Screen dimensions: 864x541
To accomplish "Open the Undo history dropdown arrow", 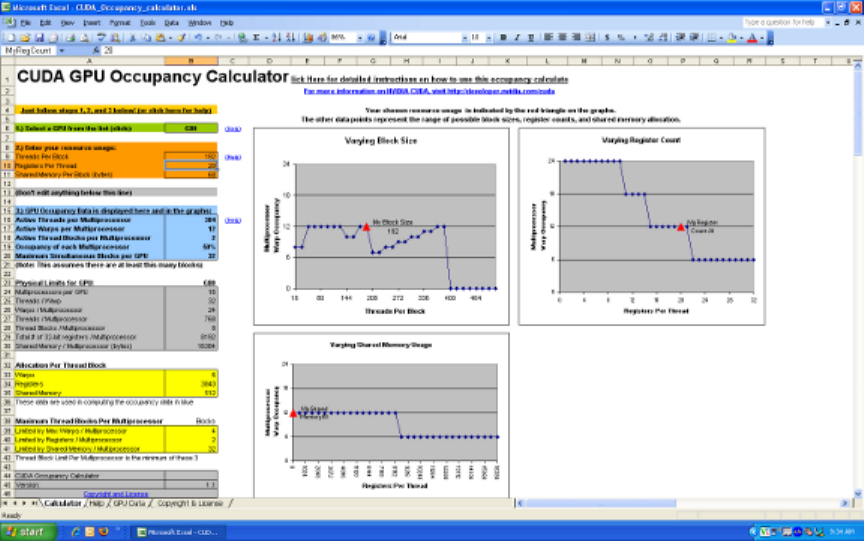I will 208,37.
